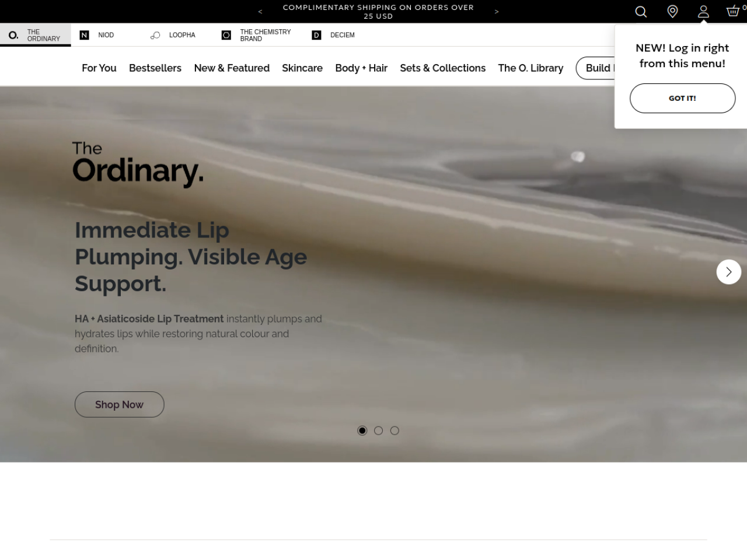The image size is (747, 560).
Task: Open The O. Library menu
Action: (x=530, y=68)
